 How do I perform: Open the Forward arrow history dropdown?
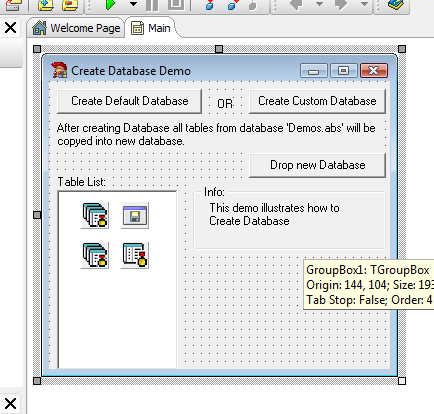point(364,4)
